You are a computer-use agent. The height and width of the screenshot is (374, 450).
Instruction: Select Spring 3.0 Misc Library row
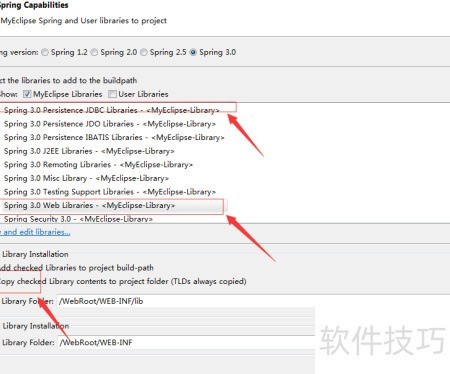(x=86, y=178)
